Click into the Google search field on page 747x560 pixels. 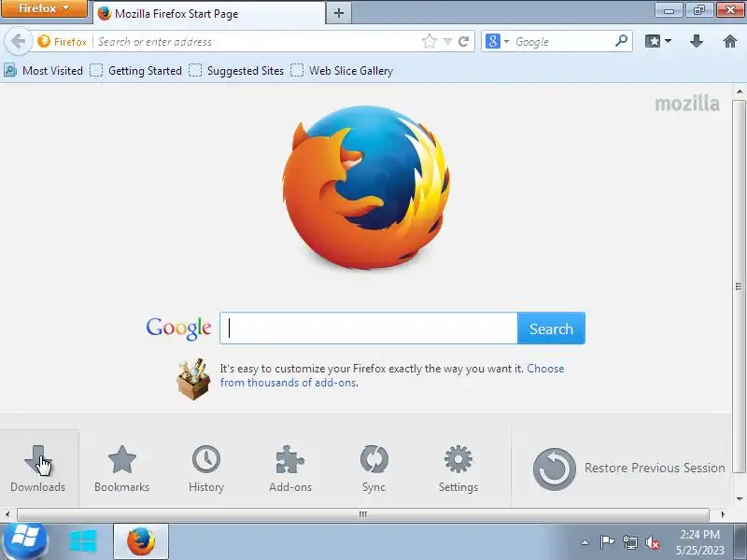[x=368, y=329]
